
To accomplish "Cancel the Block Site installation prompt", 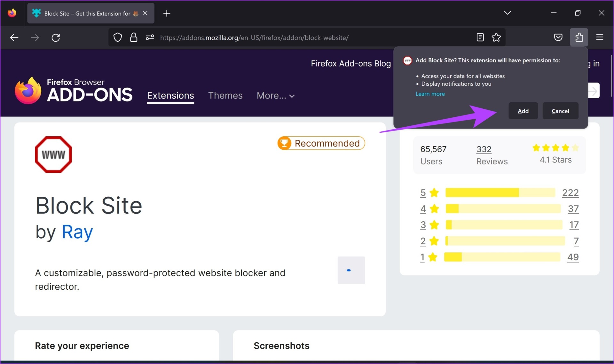I will pos(560,111).
